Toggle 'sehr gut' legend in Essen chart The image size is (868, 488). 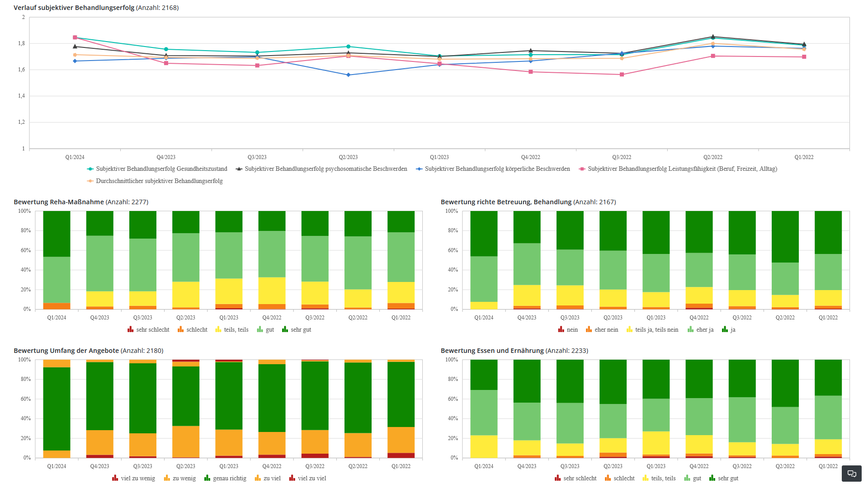(x=724, y=479)
